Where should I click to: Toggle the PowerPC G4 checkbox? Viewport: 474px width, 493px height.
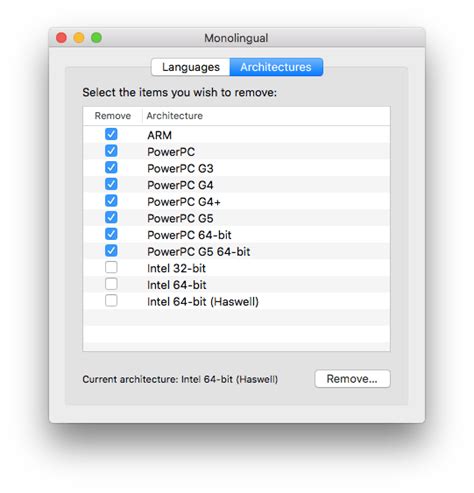(111, 184)
